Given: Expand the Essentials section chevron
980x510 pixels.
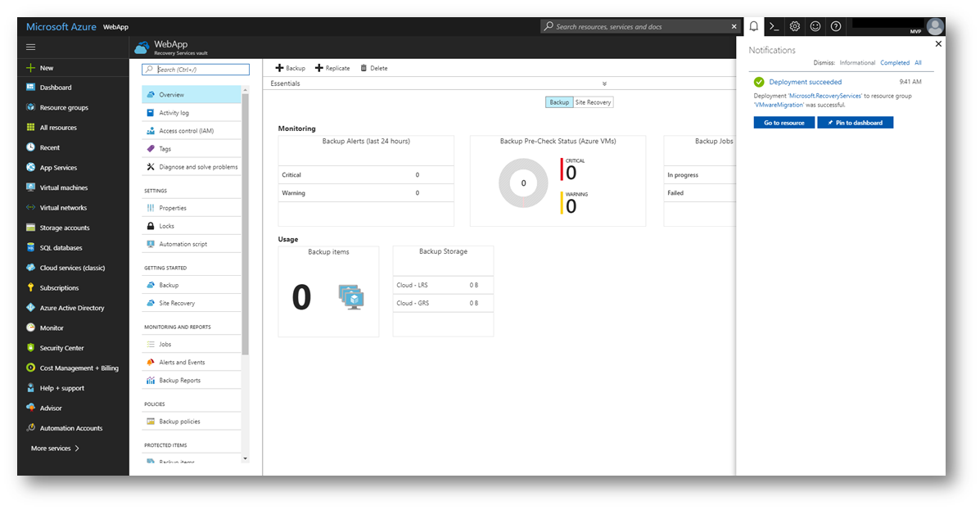Looking at the screenshot, I should pyautogui.click(x=604, y=83).
